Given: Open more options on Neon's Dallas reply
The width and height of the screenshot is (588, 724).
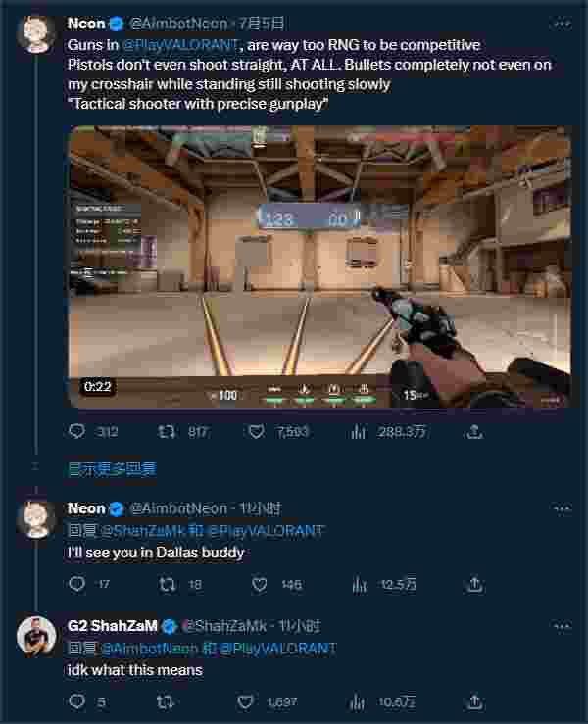Looking at the screenshot, I should [x=561, y=508].
